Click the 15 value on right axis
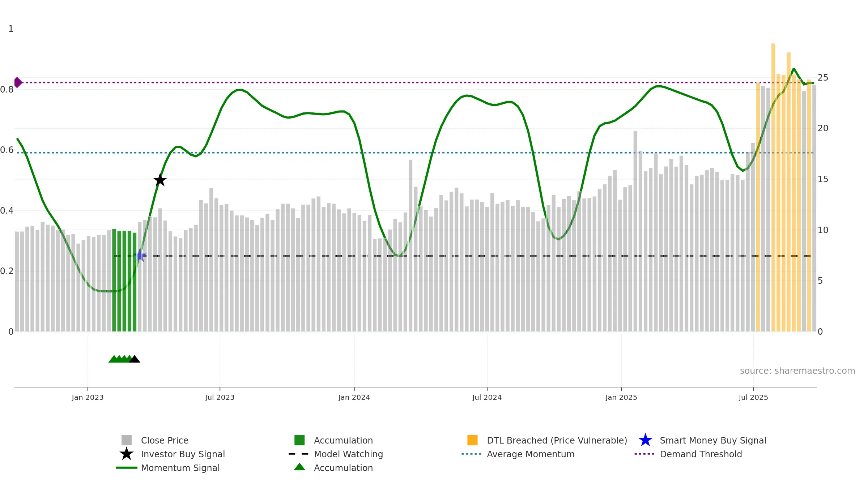 [x=823, y=179]
